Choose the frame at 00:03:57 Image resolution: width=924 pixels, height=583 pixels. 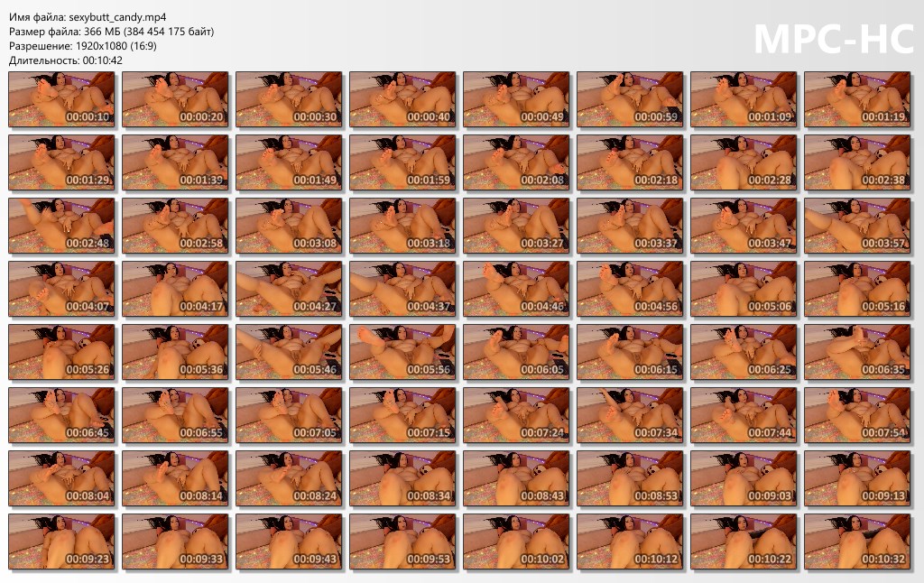[857, 226]
